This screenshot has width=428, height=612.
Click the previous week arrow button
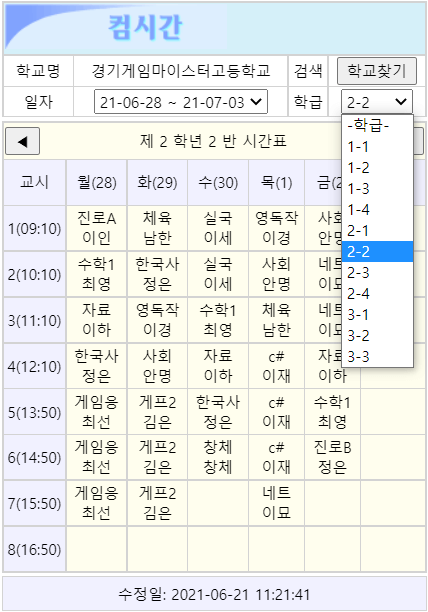pyautogui.click(x=22, y=141)
